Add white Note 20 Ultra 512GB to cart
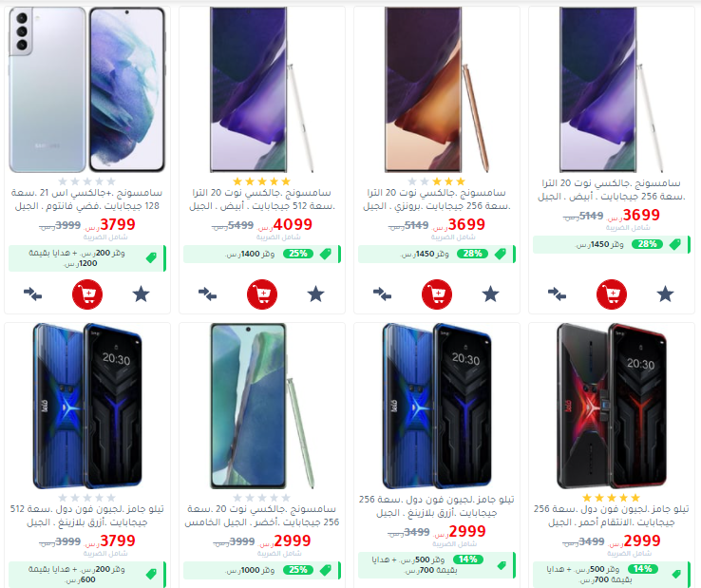The width and height of the screenshot is (701, 588). 262,294
